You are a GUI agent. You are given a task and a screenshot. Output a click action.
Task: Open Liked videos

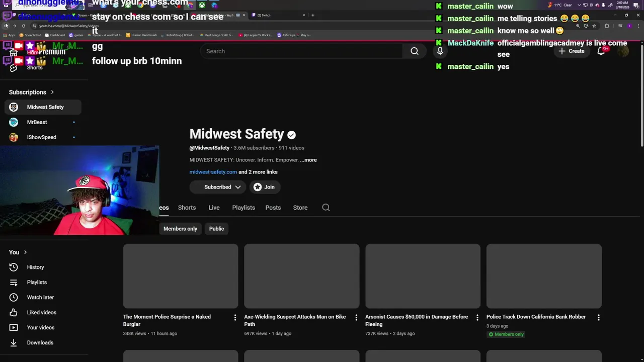pos(43,312)
